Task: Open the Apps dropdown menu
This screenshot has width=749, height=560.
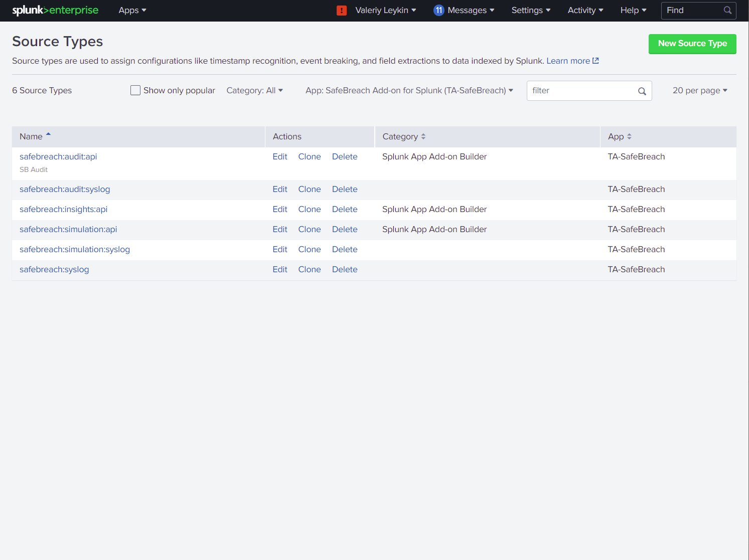Action: (132, 10)
